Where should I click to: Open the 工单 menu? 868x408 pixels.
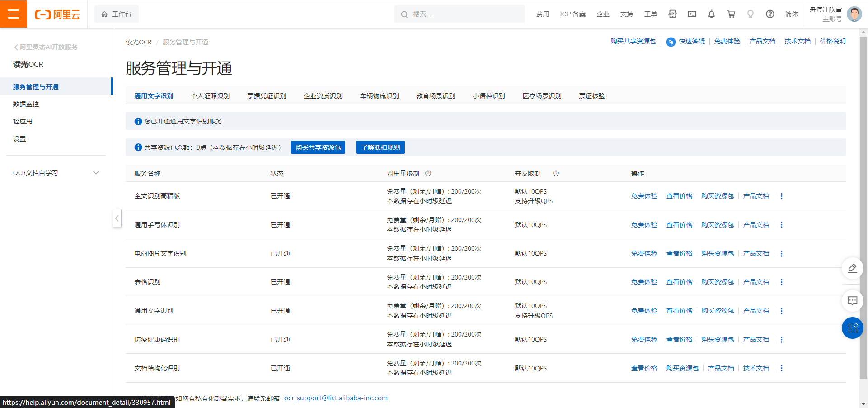[651, 14]
